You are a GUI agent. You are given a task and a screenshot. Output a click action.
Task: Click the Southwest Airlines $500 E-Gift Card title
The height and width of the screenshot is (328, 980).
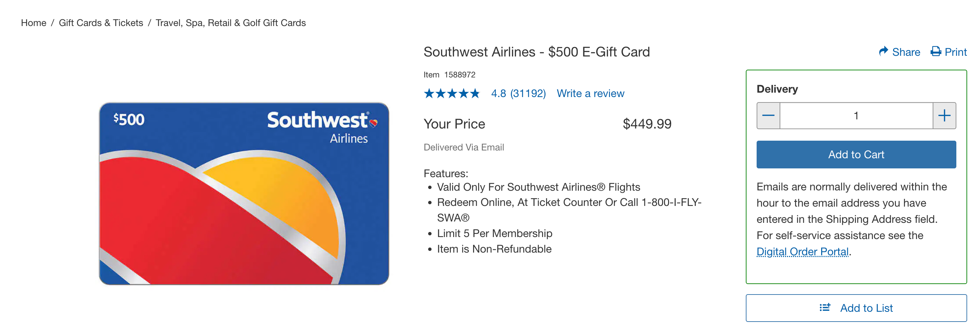[x=537, y=52]
